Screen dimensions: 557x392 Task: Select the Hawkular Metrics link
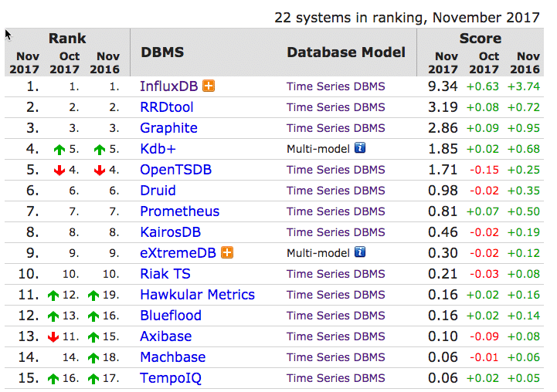[198, 295]
